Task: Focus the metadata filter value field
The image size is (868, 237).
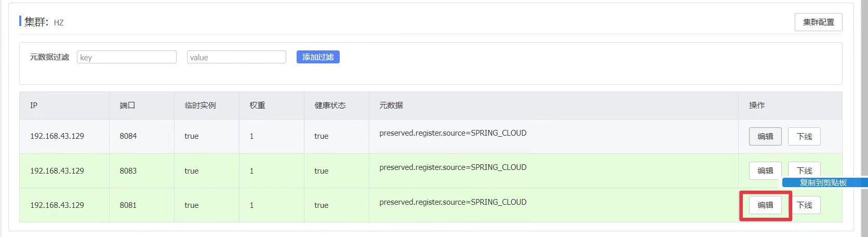Action: click(x=236, y=57)
